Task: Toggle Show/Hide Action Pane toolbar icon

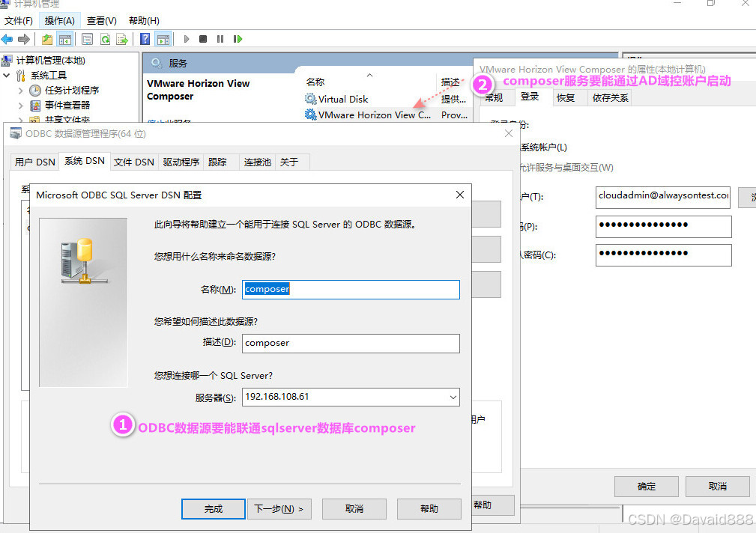Action: pyautogui.click(x=163, y=39)
